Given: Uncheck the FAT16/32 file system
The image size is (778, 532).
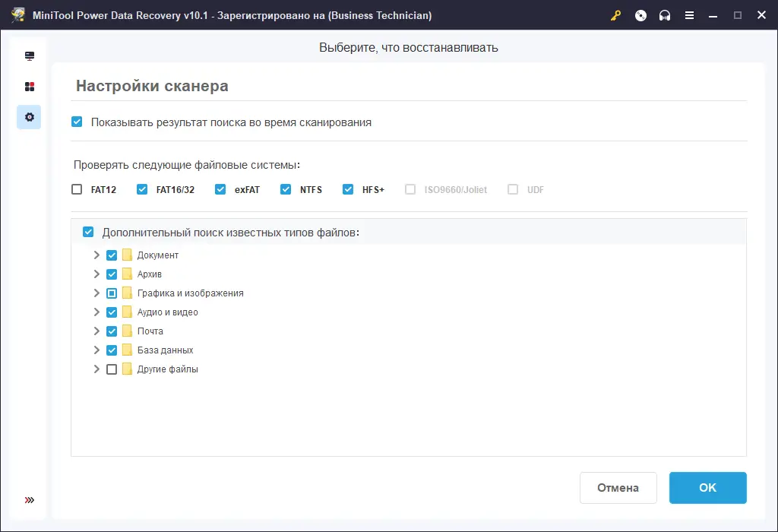Looking at the screenshot, I should pos(142,189).
